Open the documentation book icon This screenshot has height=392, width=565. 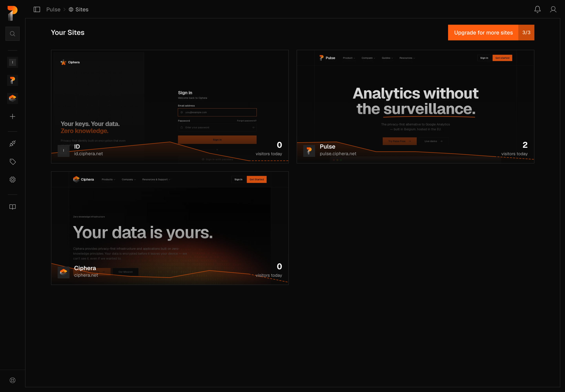pos(13,207)
